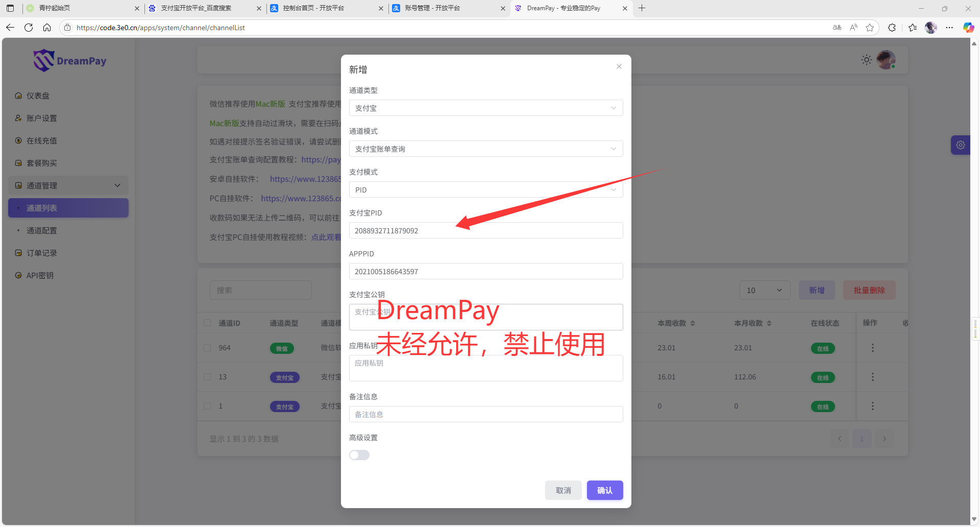980x527 pixels.
Task: Click the 支付宝PID input field
Action: pos(485,231)
